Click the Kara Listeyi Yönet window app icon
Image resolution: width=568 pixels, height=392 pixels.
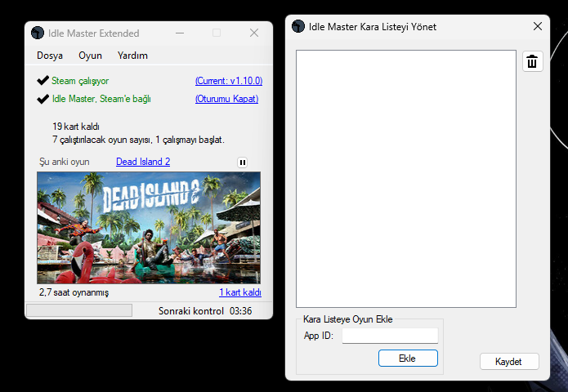(x=297, y=26)
